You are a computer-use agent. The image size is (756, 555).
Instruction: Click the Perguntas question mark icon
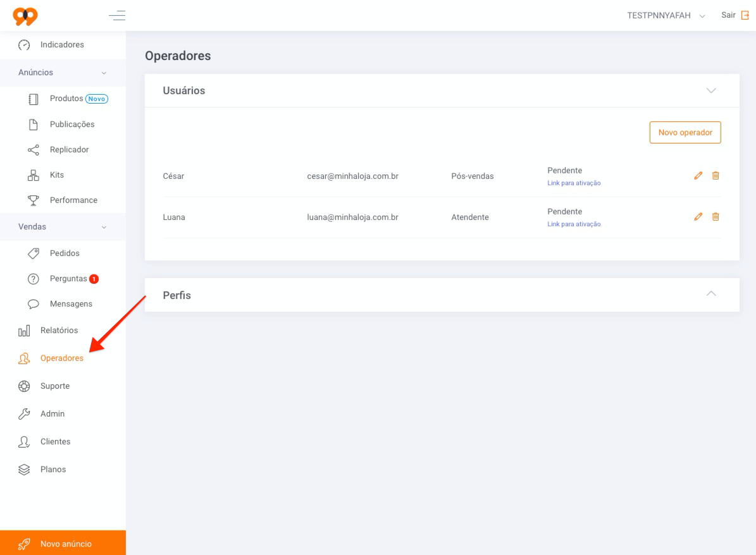34,279
